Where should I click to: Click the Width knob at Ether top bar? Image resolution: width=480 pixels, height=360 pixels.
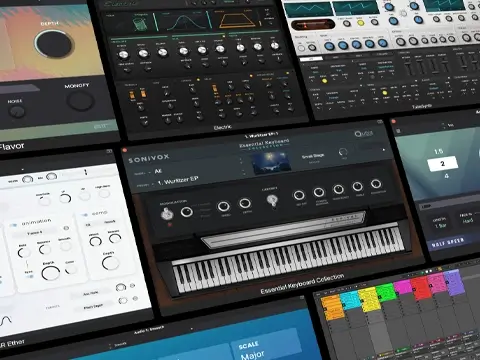click(x=28, y=180)
